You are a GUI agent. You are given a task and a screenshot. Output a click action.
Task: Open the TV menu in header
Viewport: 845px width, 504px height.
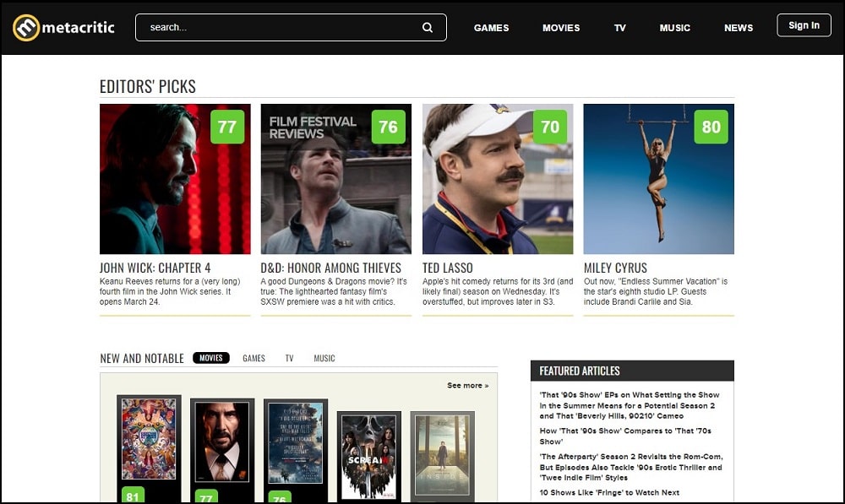click(619, 28)
